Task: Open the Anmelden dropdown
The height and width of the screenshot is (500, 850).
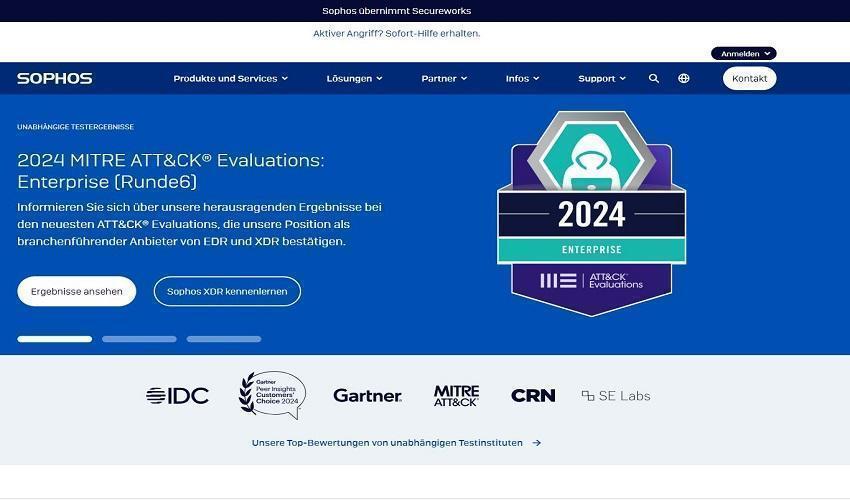Action: (744, 54)
